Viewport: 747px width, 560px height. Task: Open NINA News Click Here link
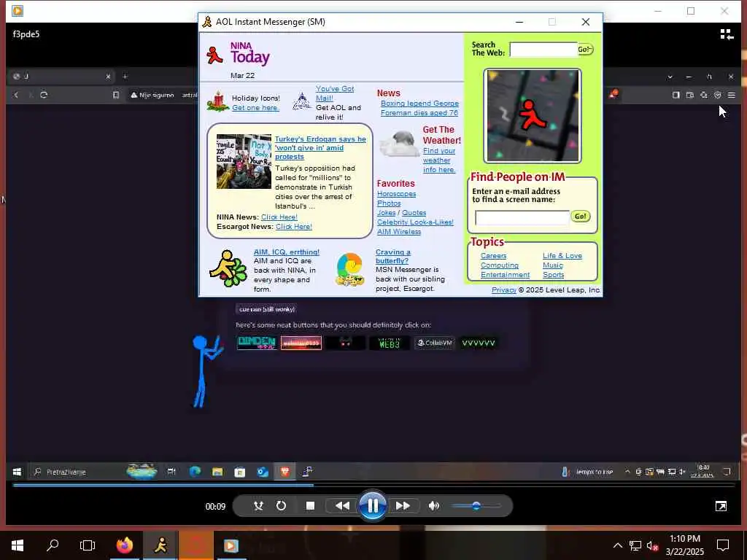click(x=279, y=217)
